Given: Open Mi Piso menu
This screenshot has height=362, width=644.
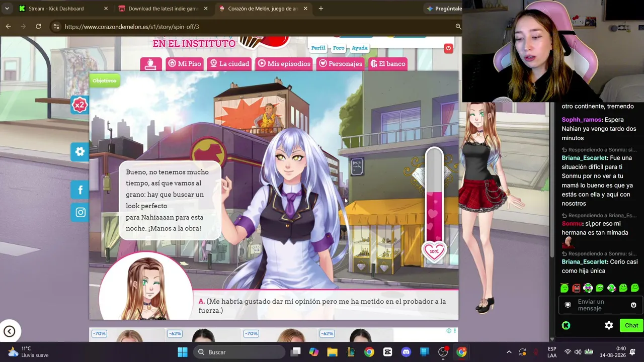Looking at the screenshot, I should [x=185, y=64].
